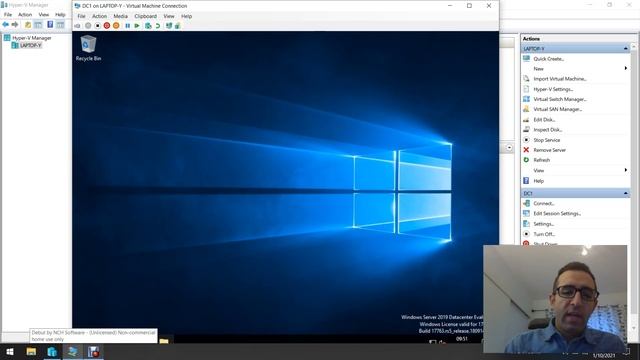Open Virtual Switch Manager
The width and height of the screenshot is (640, 360).
pos(560,99)
